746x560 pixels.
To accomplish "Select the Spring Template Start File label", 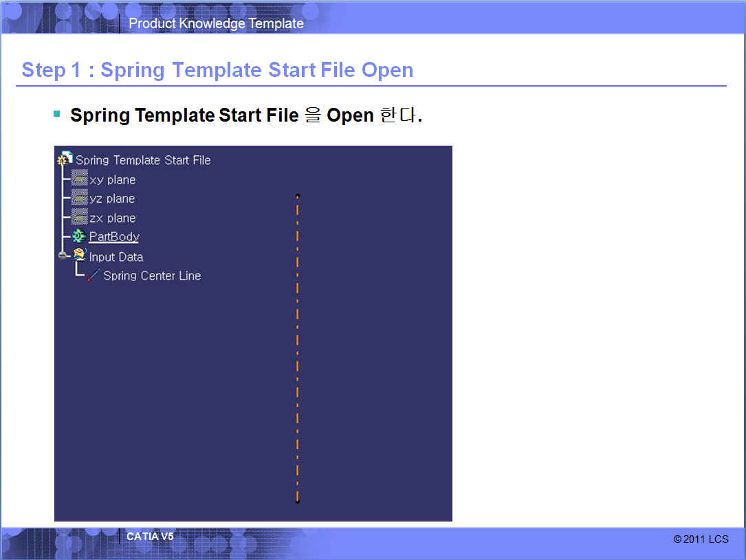I will click(143, 160).
